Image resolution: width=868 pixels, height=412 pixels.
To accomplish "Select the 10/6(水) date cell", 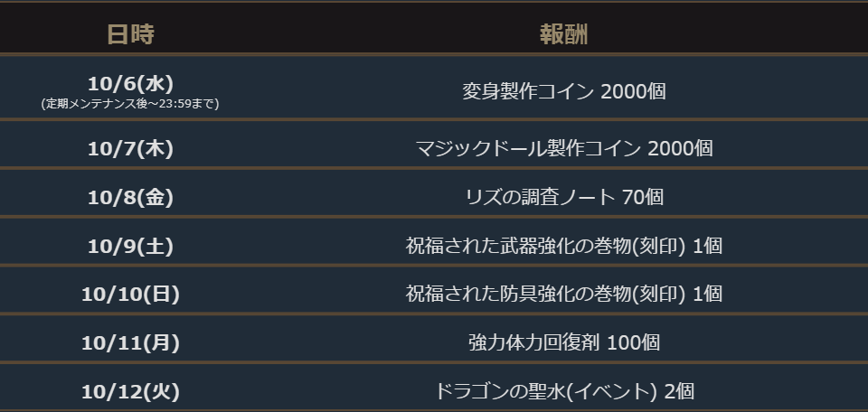I will [130, 83].
